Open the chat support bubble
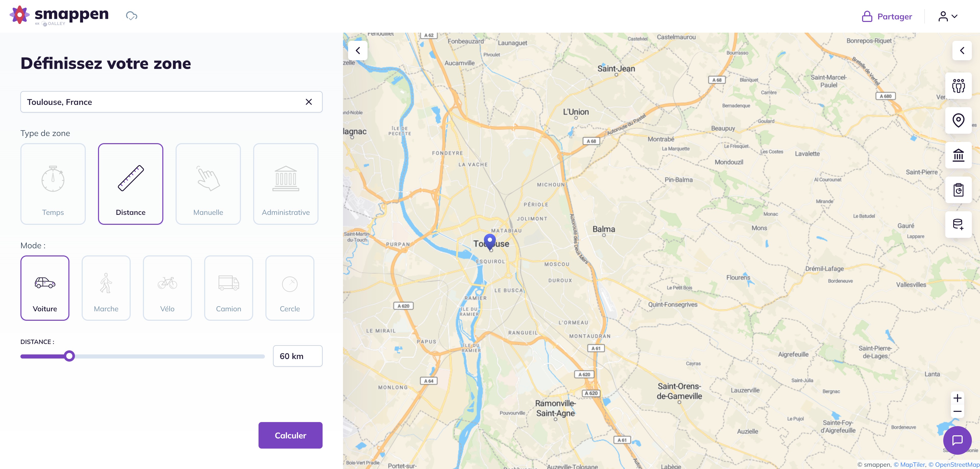 (957, 440)
